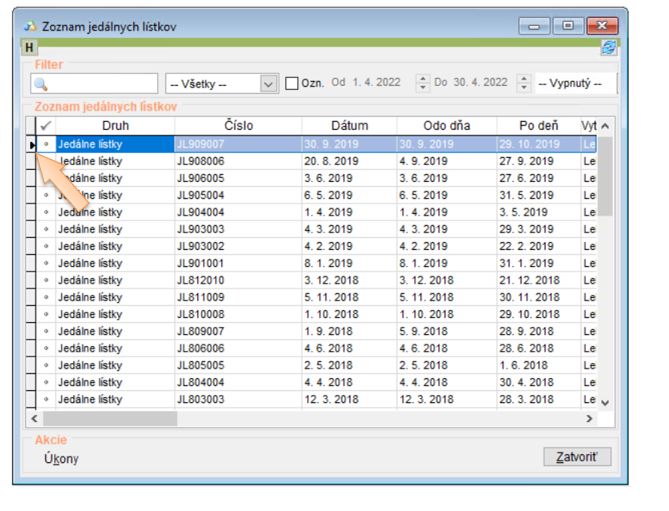Screen dimensions: 669x511
Task: Open the Úkony menu under Akcie
Action: 61,459
